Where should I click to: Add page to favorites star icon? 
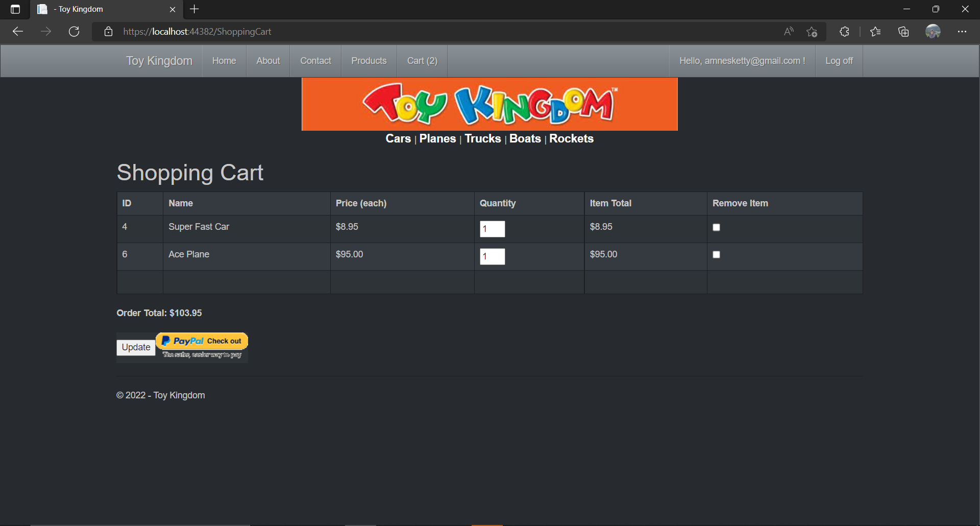[x=812, y=32]
